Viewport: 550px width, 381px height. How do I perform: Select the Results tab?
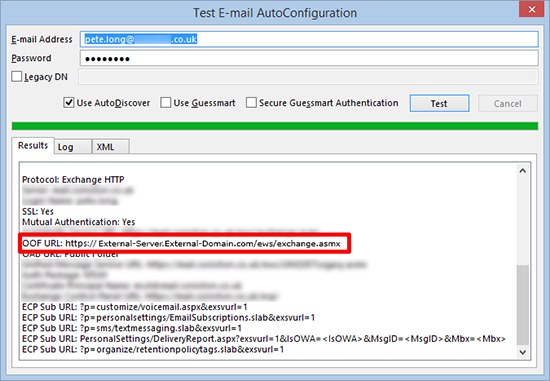(33, 145)
